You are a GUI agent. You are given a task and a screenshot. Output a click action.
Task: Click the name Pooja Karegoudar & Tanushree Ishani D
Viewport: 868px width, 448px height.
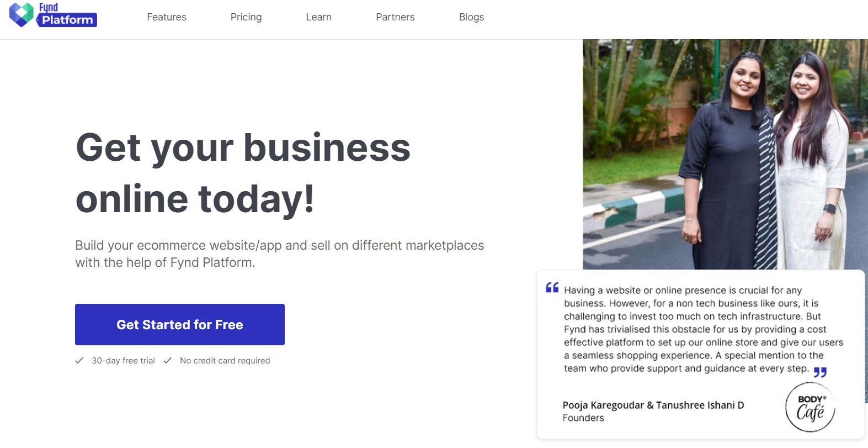653,405
